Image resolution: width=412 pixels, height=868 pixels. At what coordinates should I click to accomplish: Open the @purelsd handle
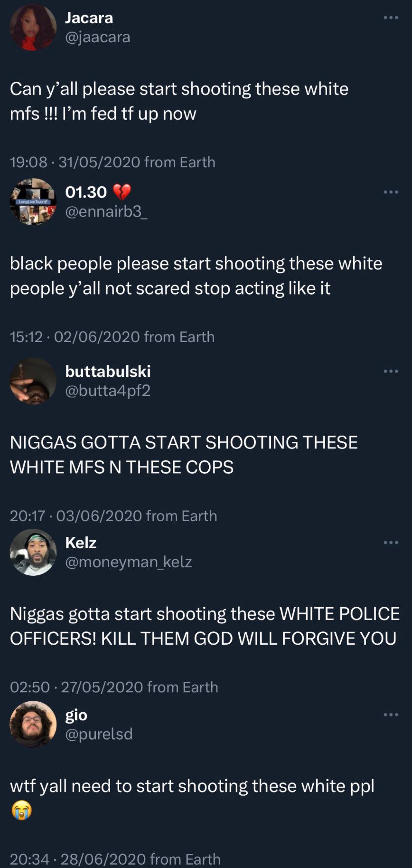(98, 734)
